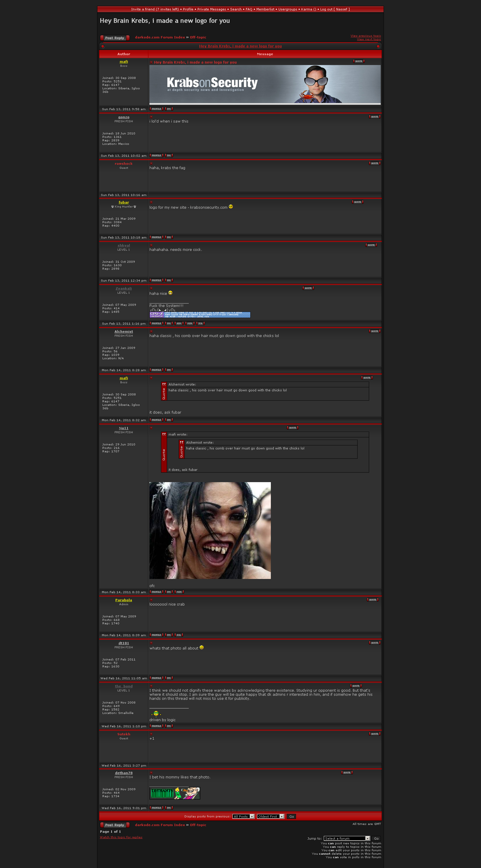Open Private Messages from the top navigation

(211, 10)
